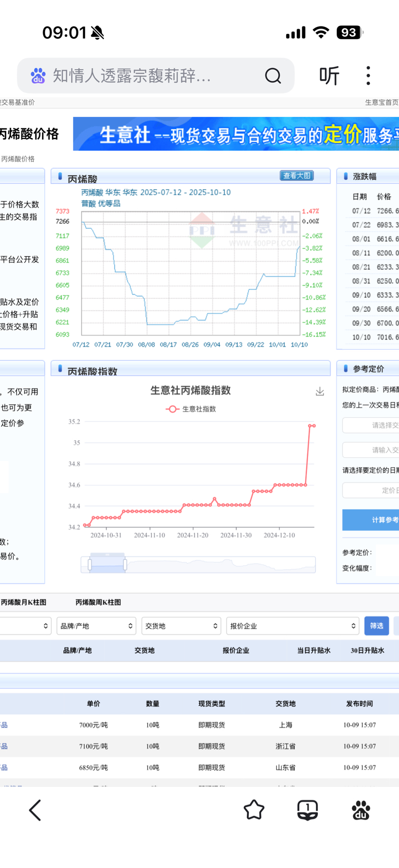The height and width of the screenshot is (868, 399).
Task: Click the 交货地 column header in listings table
Action: tap(286, 704)
